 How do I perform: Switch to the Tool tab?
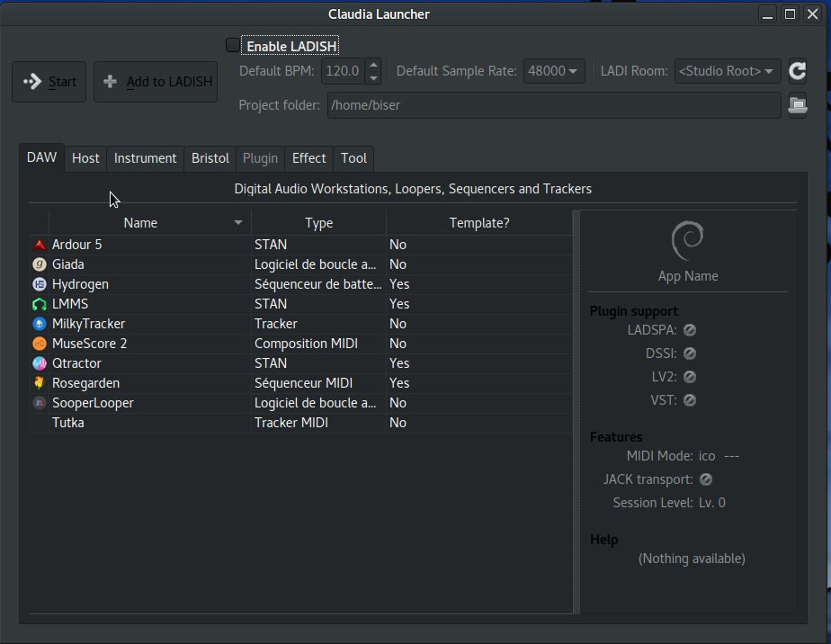click(x=353, y=158)
